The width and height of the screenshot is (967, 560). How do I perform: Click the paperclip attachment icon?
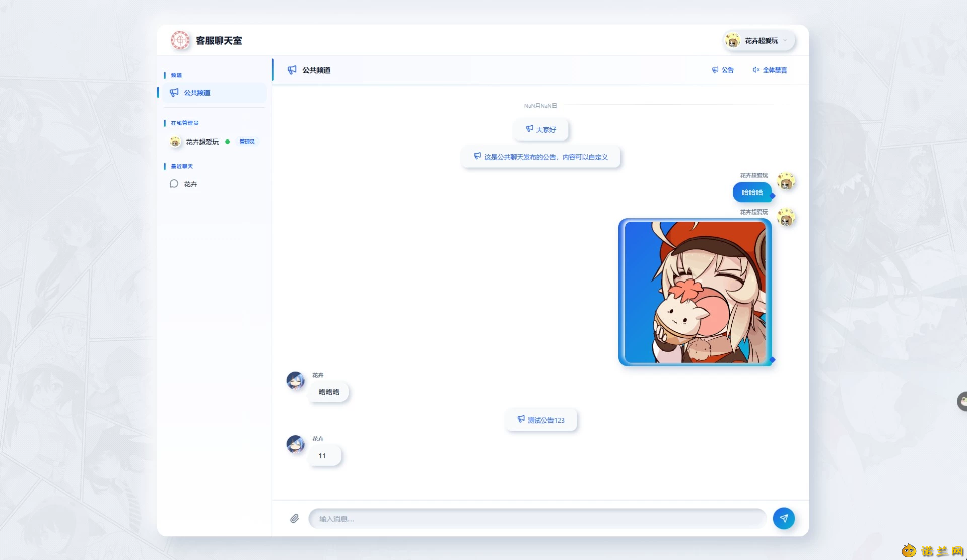[x=295, y=518]
